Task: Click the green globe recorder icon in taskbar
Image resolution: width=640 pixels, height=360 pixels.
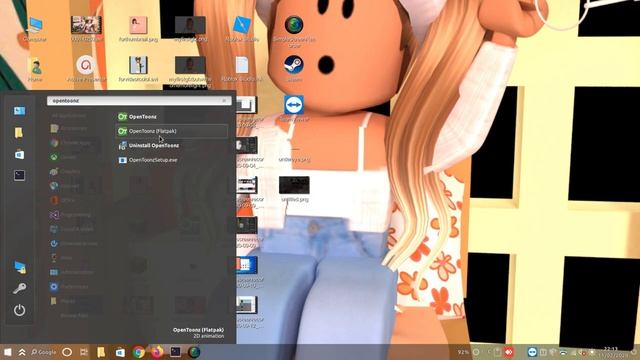Action: (x=194, y=352)
